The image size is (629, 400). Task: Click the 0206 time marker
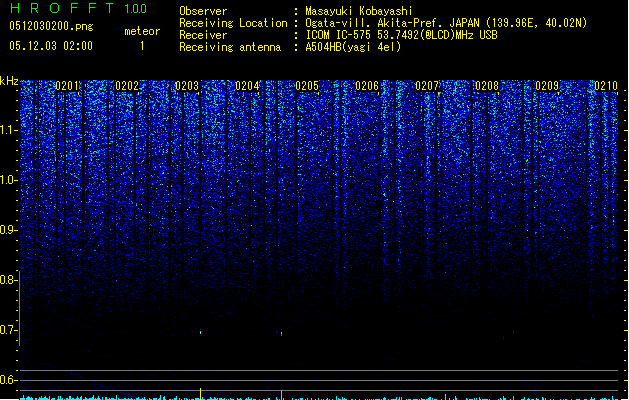point(367,86)
